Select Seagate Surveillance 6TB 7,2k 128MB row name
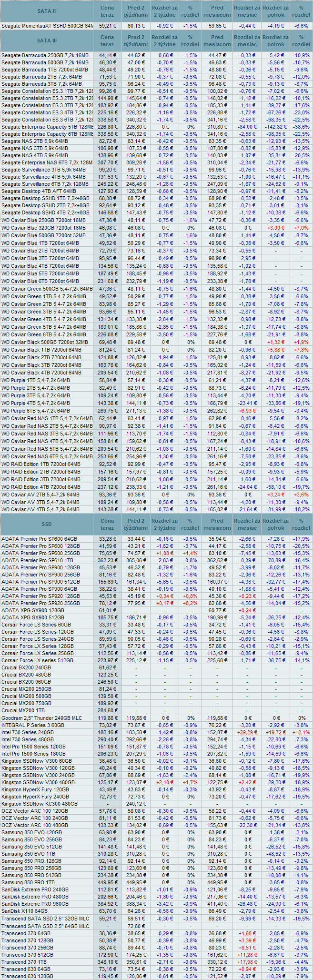Screen dimensions: 313x980 point(44,184)
